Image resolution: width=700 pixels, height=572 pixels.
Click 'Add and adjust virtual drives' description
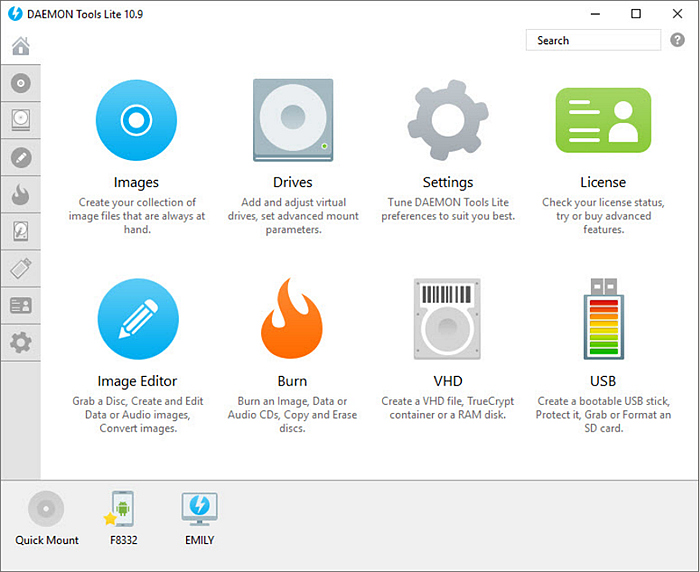(293, 216)
